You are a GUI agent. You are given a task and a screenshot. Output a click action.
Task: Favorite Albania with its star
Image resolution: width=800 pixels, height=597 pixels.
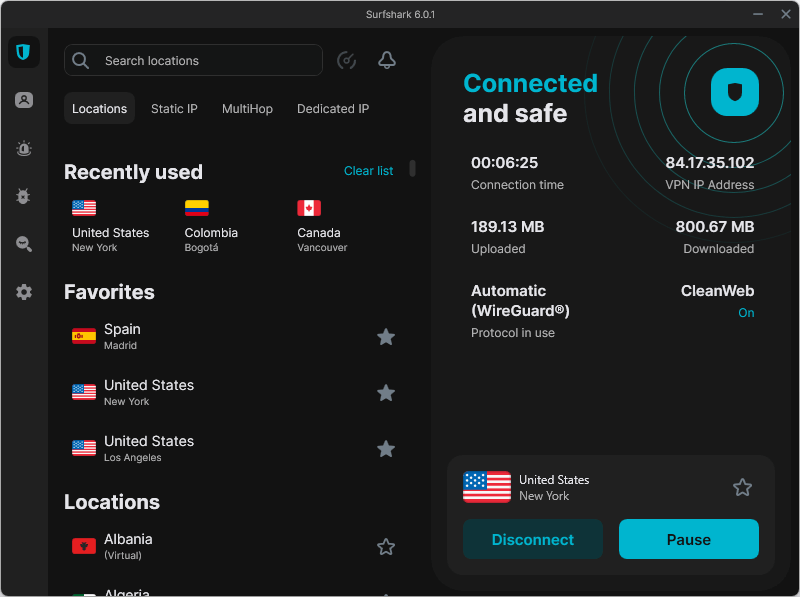(386, 547)
